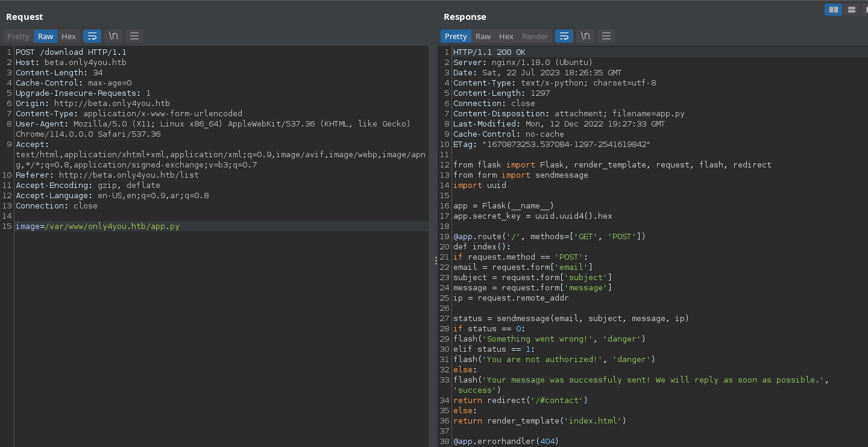This screenshot has width=868, height=447.
Task: Select the top-and-bottom stacked layout icon
Action: point(852,9)
